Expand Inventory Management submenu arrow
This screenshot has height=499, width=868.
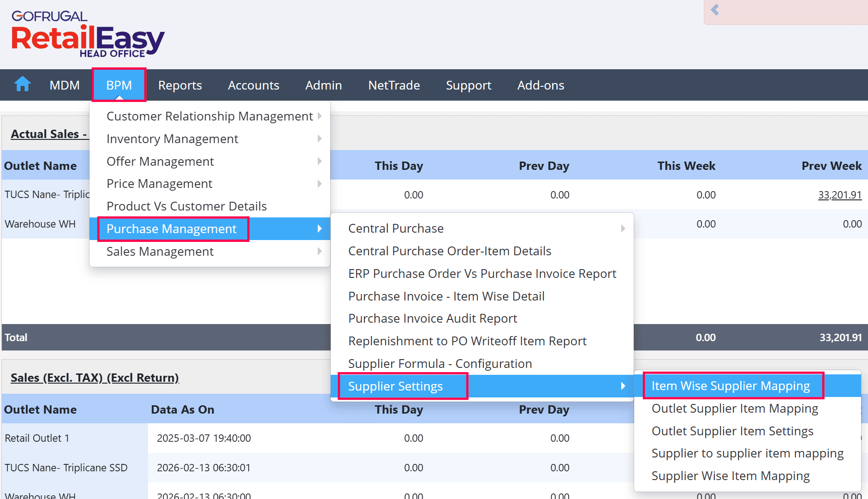pos(320,138)
